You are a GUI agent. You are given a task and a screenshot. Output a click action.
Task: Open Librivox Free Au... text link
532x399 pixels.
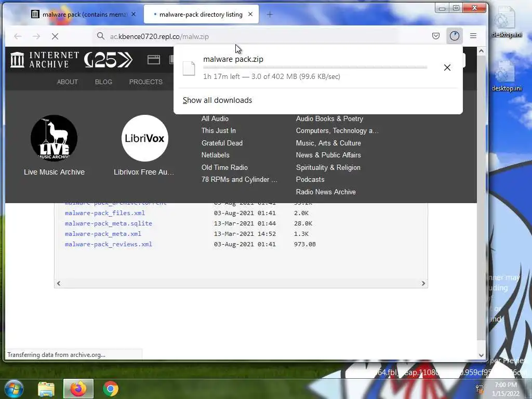pos(144,172)
